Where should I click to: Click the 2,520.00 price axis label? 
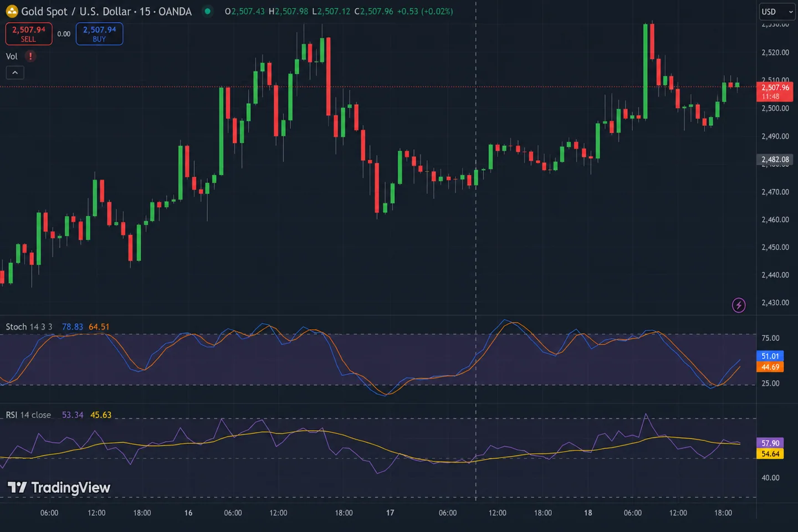[x=775, y=53]
